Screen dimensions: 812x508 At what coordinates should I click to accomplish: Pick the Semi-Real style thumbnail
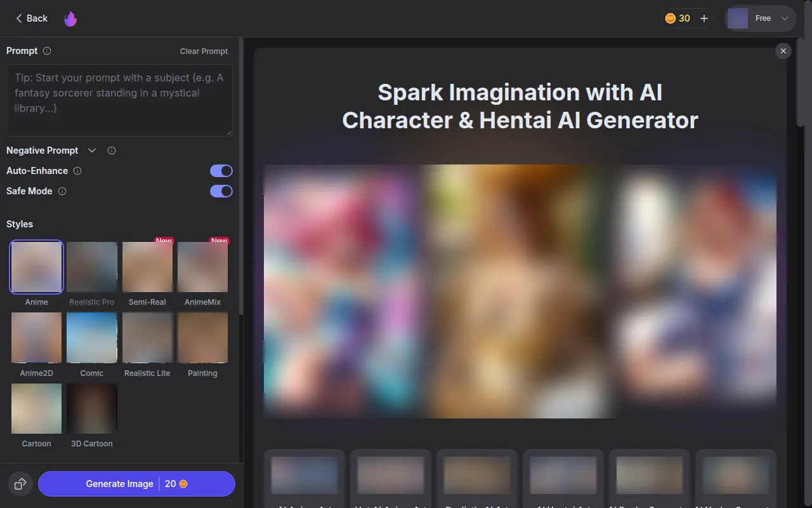147,267
